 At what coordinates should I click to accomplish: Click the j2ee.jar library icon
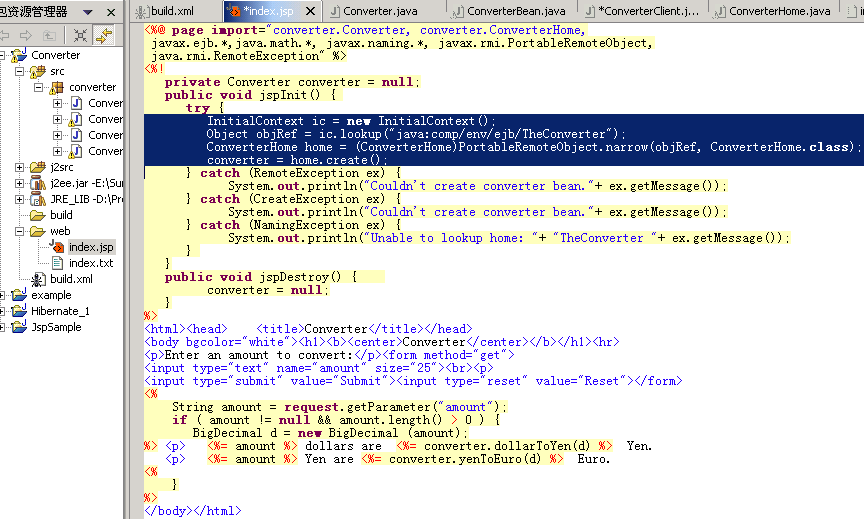[x=37, y=183]
